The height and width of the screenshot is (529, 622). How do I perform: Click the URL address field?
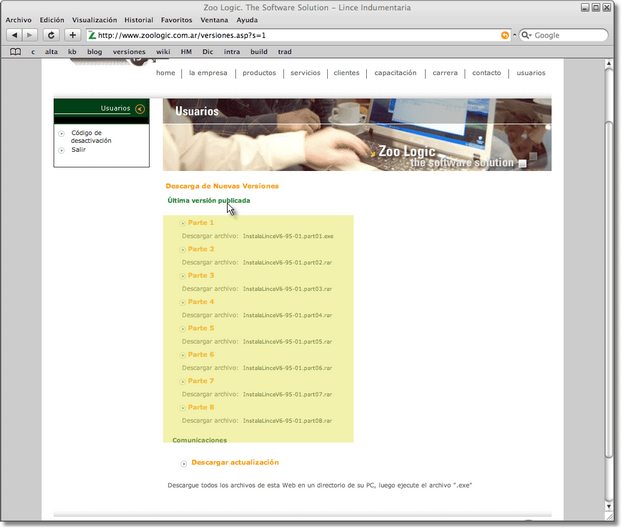pos(298,35)
